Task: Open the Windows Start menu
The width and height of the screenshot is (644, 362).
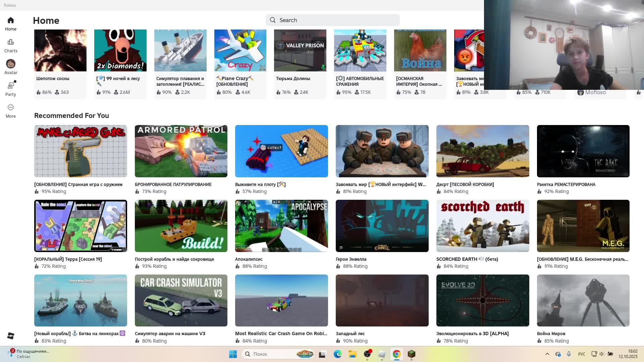Action: (x=233, y=354)
